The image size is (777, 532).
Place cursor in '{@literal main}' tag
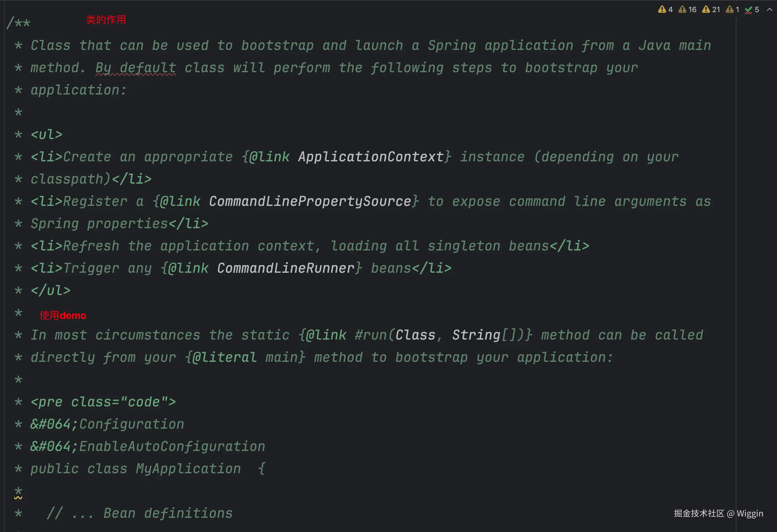[245, 357]
